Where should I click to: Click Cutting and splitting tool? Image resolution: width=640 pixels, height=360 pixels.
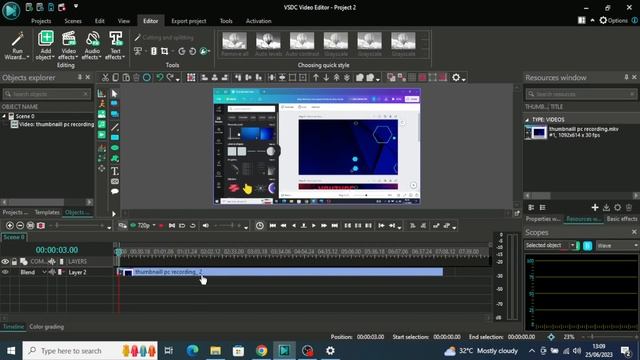click(x=163, y=38)
